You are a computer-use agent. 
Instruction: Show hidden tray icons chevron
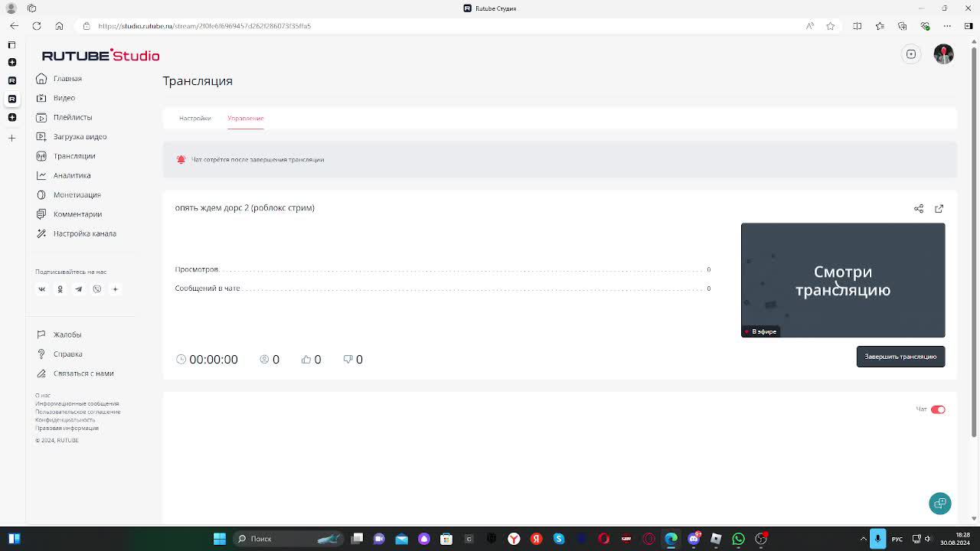(864, 539)
